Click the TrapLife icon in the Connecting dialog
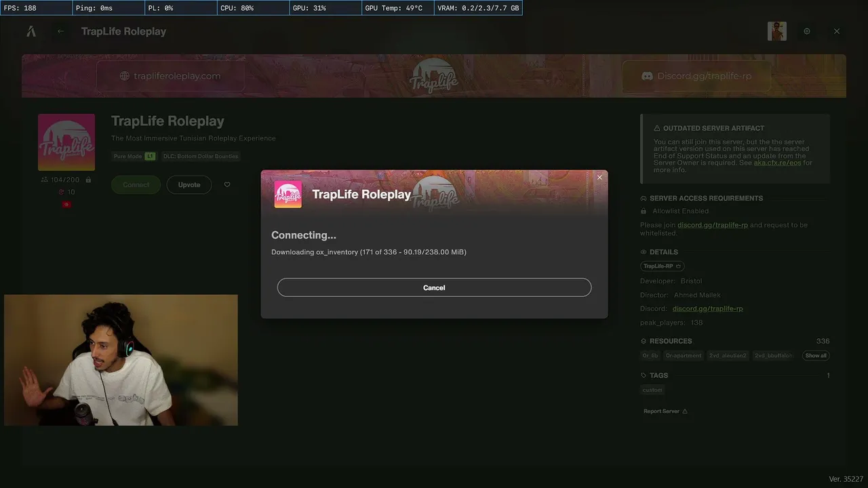868x488 pixels. pos(288,195)
